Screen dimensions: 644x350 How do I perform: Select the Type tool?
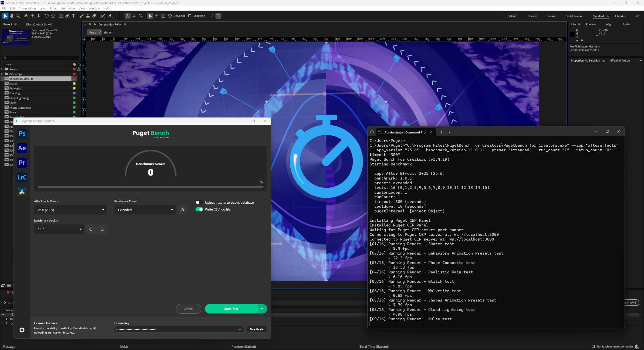[74, 16]
